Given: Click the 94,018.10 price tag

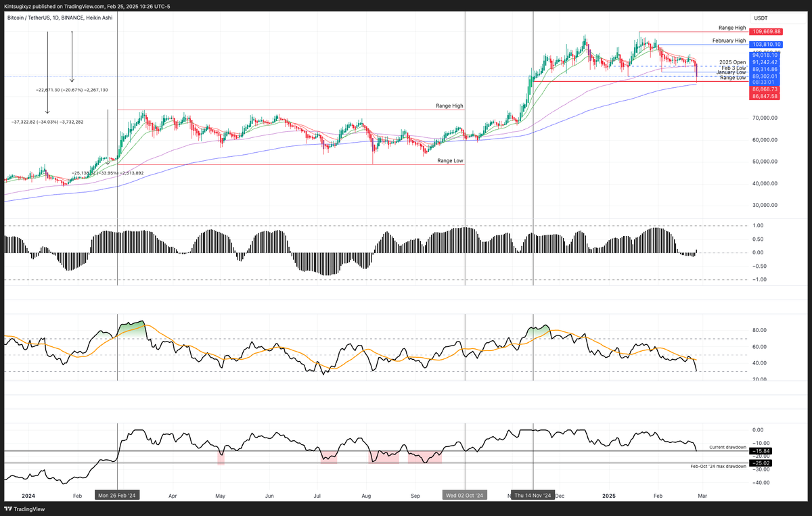Looking at the screenshot, I should [x=765, y=55].
